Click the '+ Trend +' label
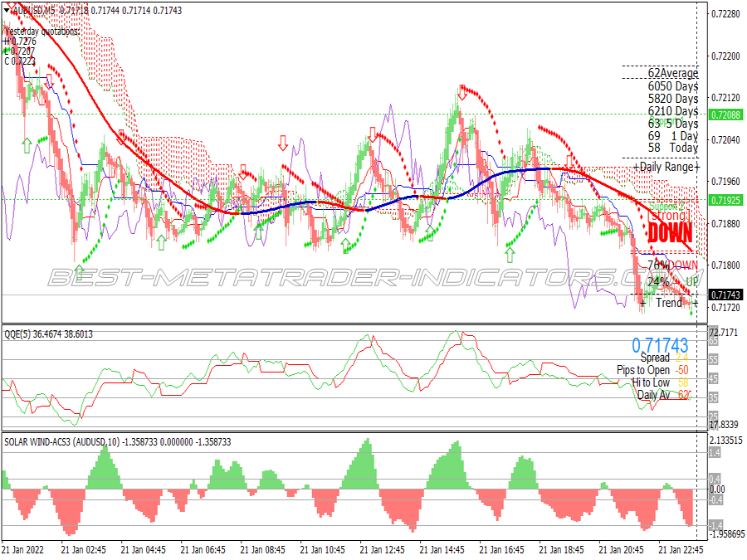This screenshot has width=747, height=560. [669, 302]
